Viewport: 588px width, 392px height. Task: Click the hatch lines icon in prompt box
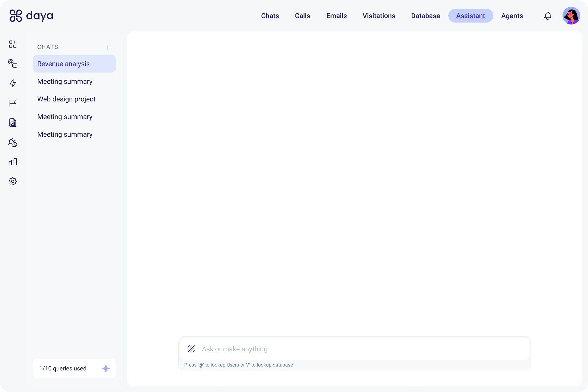point(191,349)
